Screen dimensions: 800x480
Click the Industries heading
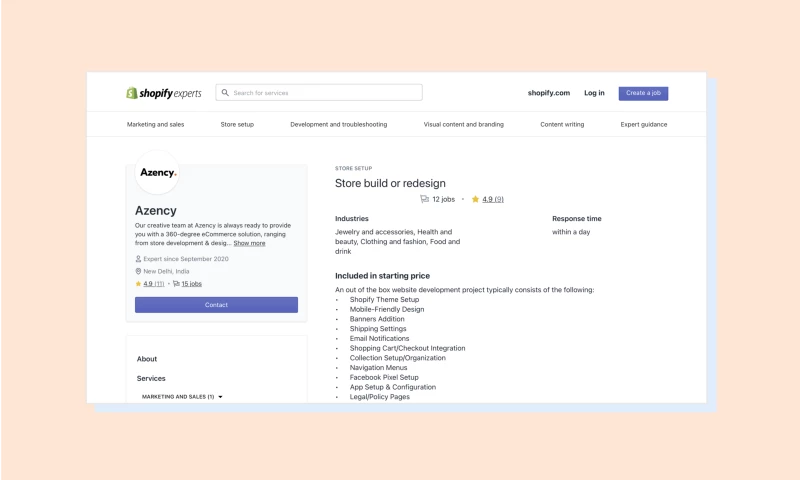tap(352, 218)
